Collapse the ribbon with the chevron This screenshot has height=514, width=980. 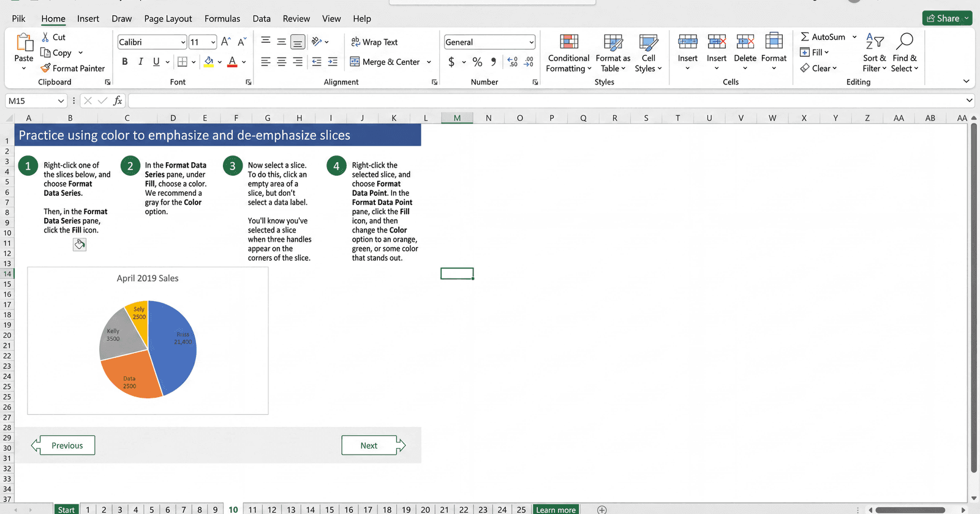click(966, 81)
